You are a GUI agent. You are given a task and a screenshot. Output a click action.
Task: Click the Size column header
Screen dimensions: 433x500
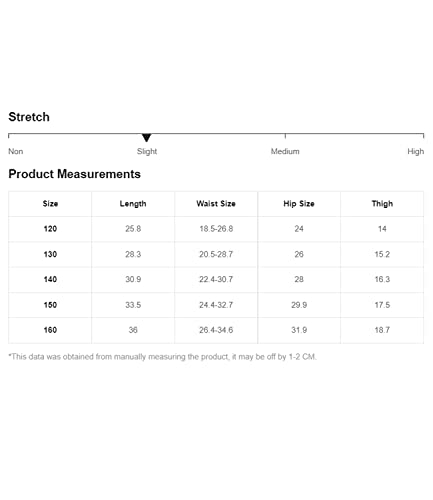(x=50, y=204)
